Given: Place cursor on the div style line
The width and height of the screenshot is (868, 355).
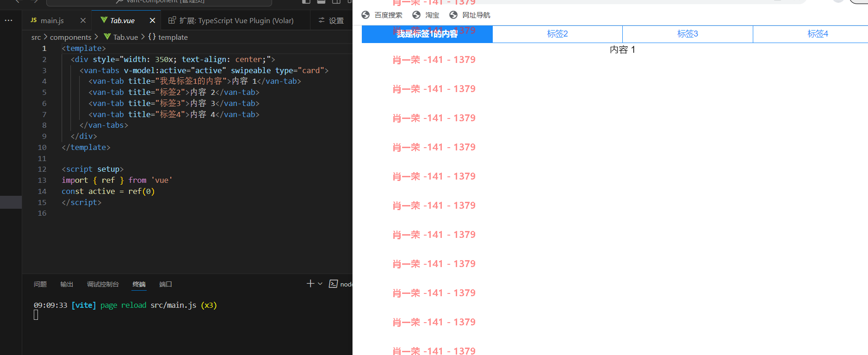Looking at the screenshot, I should click(173, 59).
